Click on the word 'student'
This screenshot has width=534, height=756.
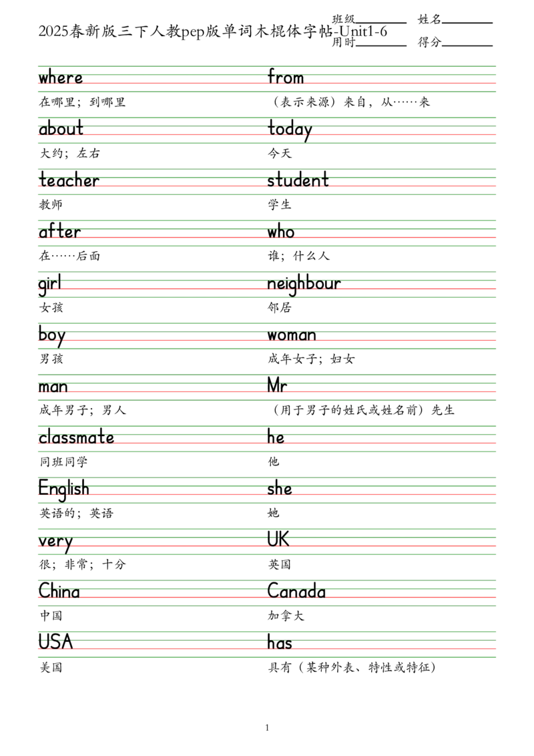pyautogui.click(x=298, y=181)
